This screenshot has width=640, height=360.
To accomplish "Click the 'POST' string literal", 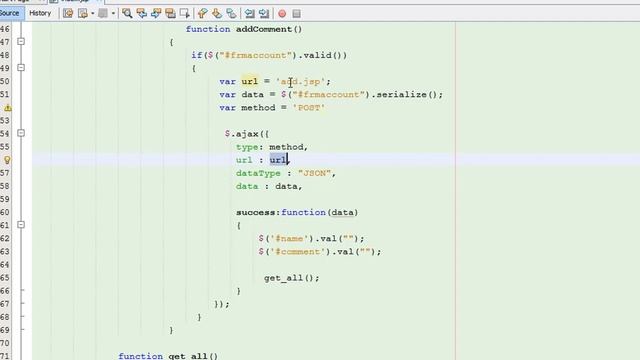I will coord(309,108).
